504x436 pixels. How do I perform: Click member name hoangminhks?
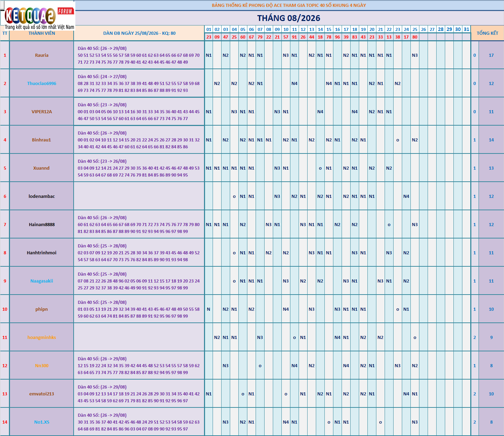click(x=42, y=337)
